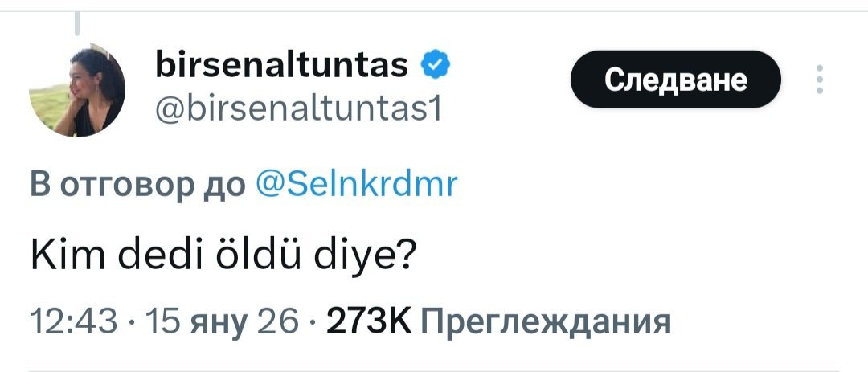This screenshot has width=868, height=372.
Task: Open the @Selnkrdmr mention link
Action: click(355, 186)
